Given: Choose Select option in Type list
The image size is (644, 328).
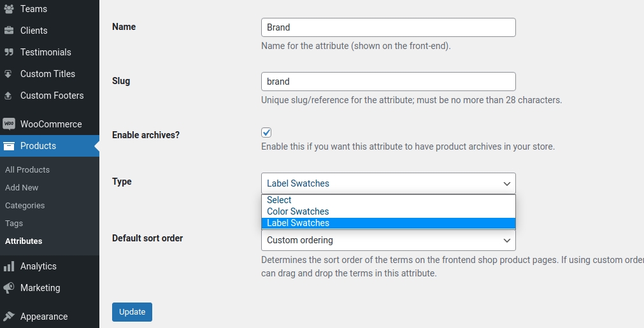Looking at the screenshot, I should click(x=279, y=200).
